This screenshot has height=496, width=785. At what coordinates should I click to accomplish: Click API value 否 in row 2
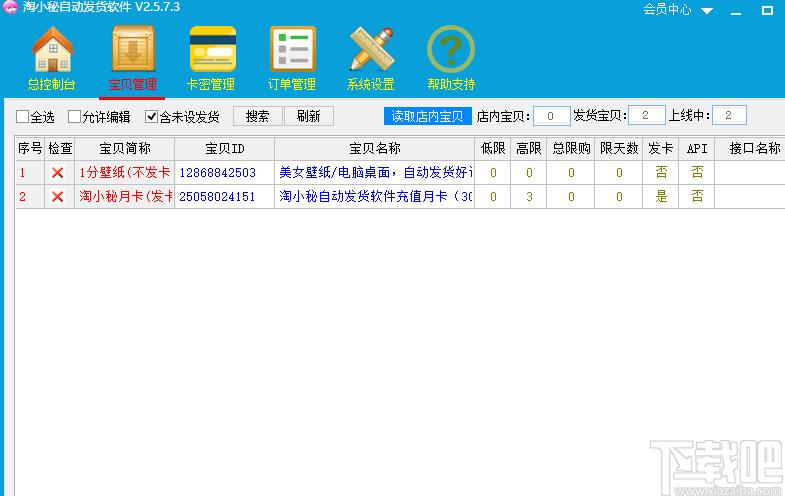click(x=697, y=197)
